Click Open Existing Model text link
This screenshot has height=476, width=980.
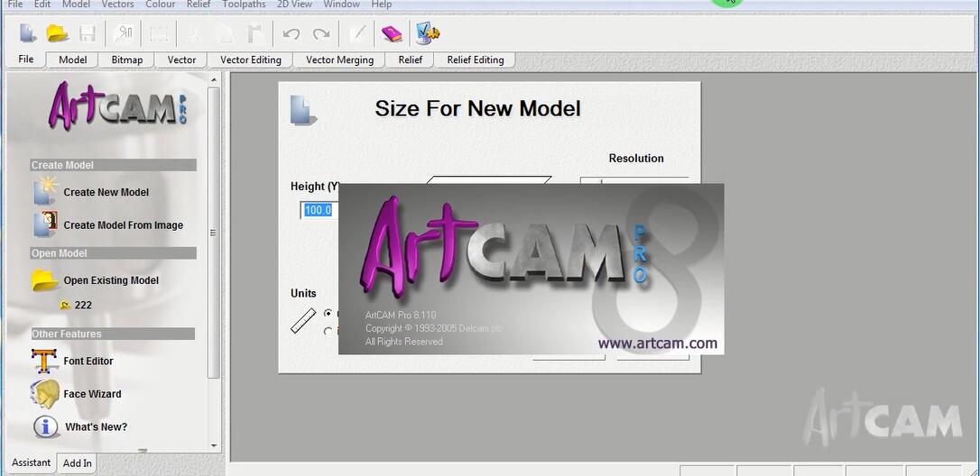tap(111, 280)
